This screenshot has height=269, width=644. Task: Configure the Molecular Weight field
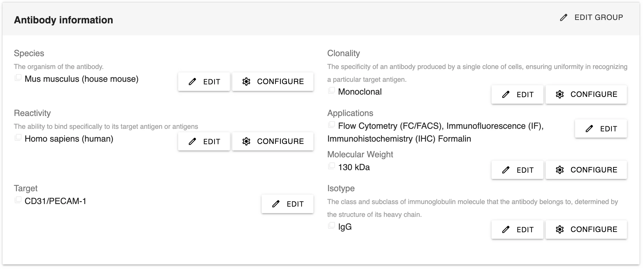pos(586,170)
